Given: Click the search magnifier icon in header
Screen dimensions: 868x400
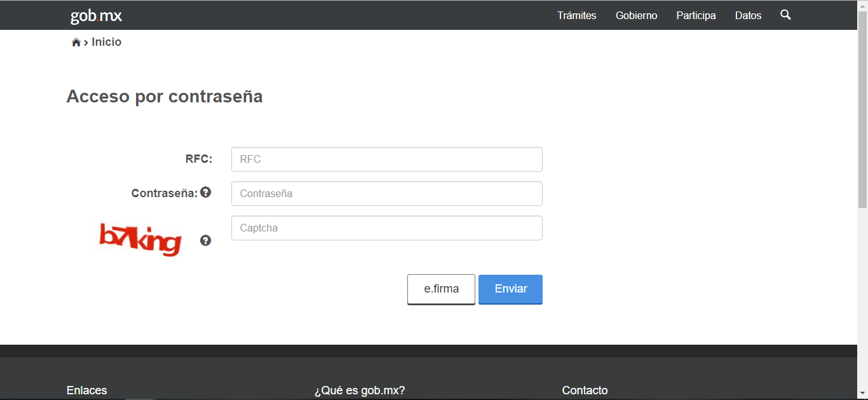Looking at the screenshot, I should pos(785,15).
